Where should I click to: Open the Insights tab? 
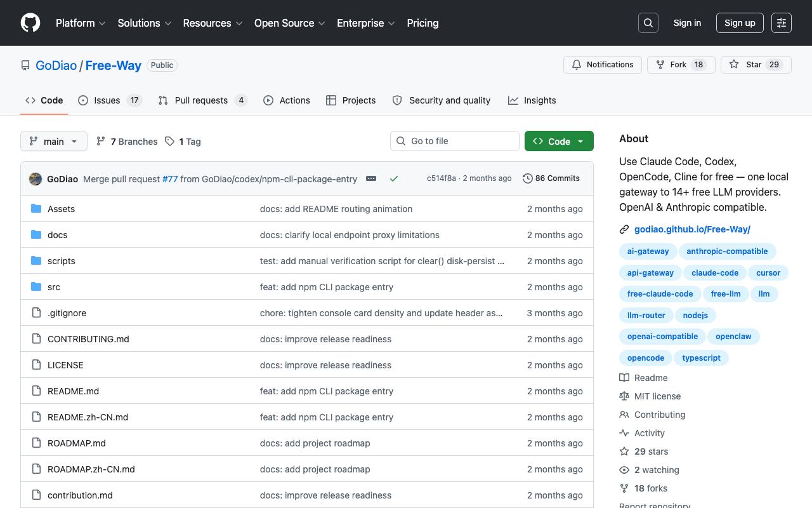[x=532, y=100]
